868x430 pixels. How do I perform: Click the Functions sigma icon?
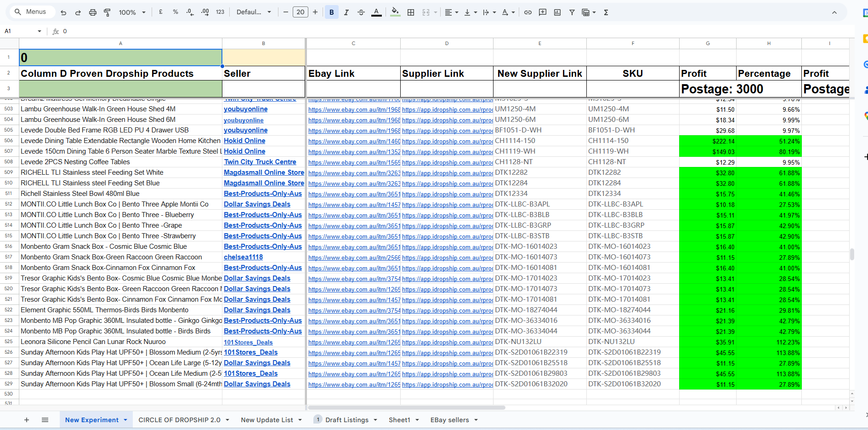[606, 12]
